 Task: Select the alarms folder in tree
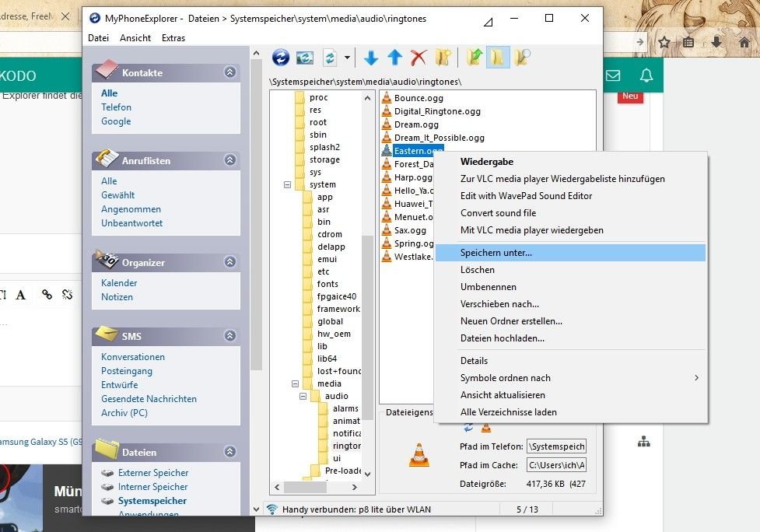tap(345, 409)
